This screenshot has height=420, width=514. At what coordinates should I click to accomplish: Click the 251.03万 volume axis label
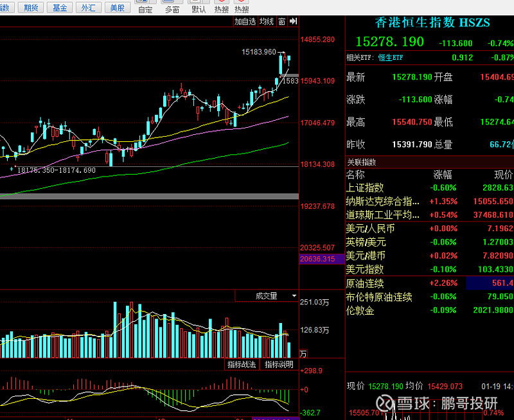pos(314,302)
